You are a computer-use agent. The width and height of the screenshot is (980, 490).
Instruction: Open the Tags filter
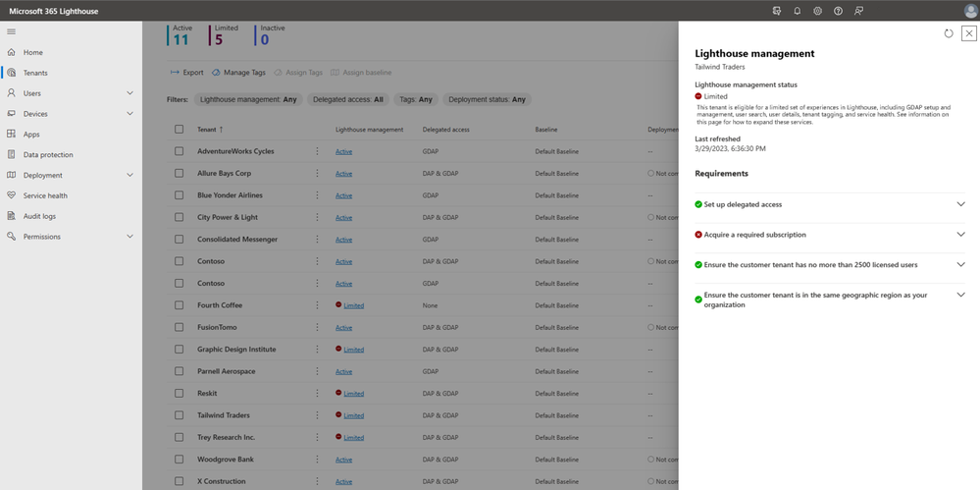pos(416,99)
